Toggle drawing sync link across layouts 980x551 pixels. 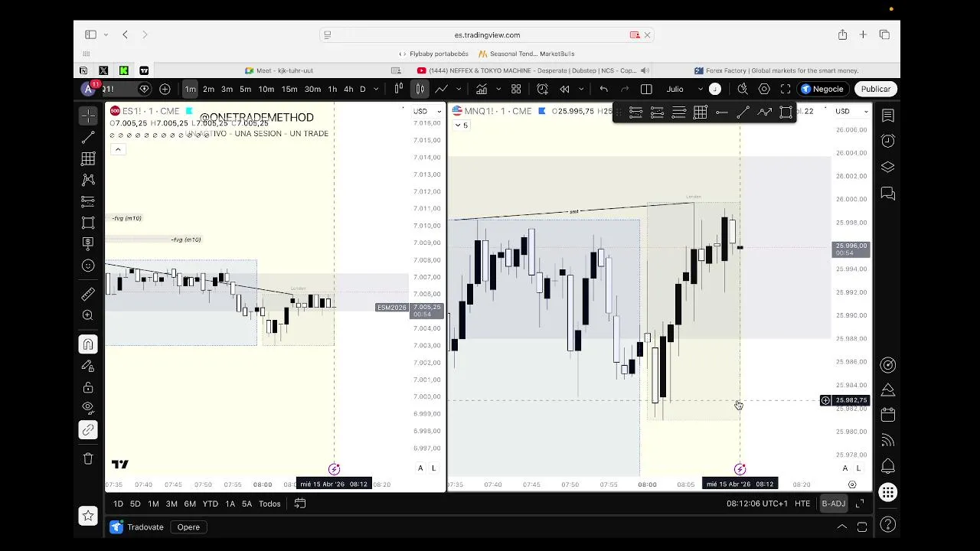tap(88, 430)
